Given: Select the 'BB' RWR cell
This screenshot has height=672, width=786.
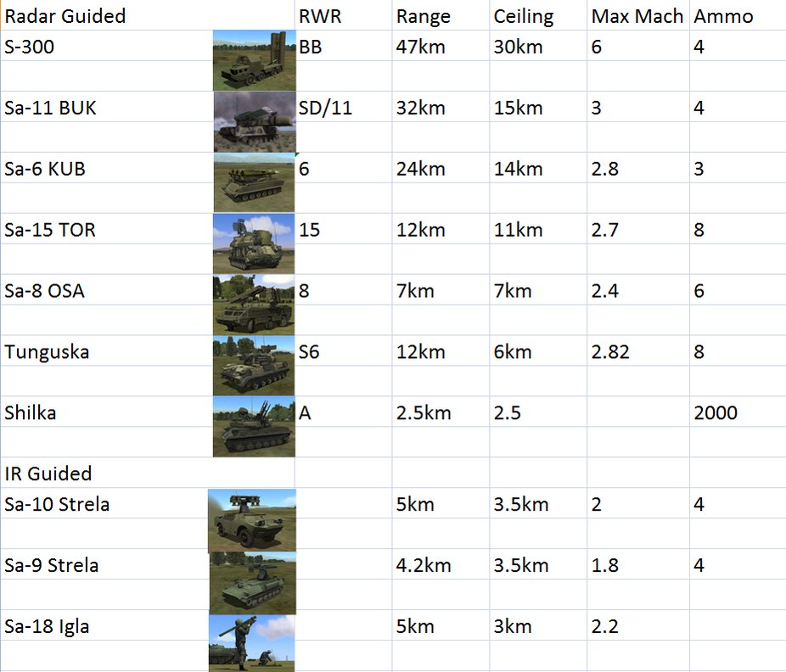Looking at the screenshot, I should (344, 46).
